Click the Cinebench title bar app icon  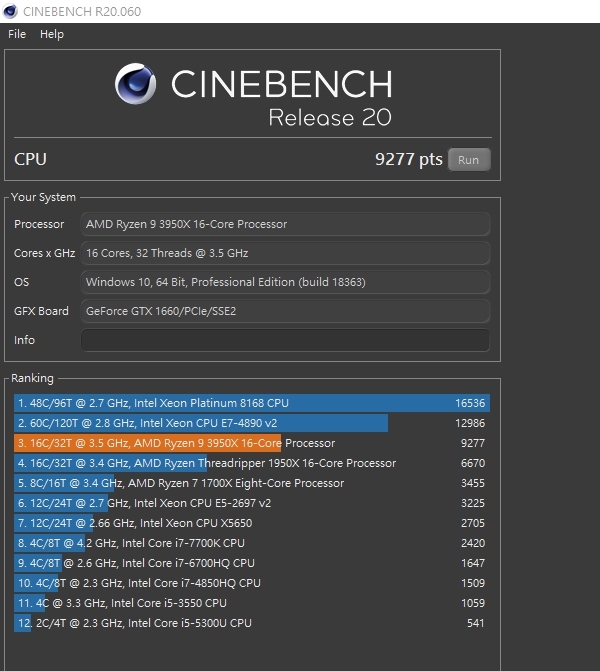10,11
